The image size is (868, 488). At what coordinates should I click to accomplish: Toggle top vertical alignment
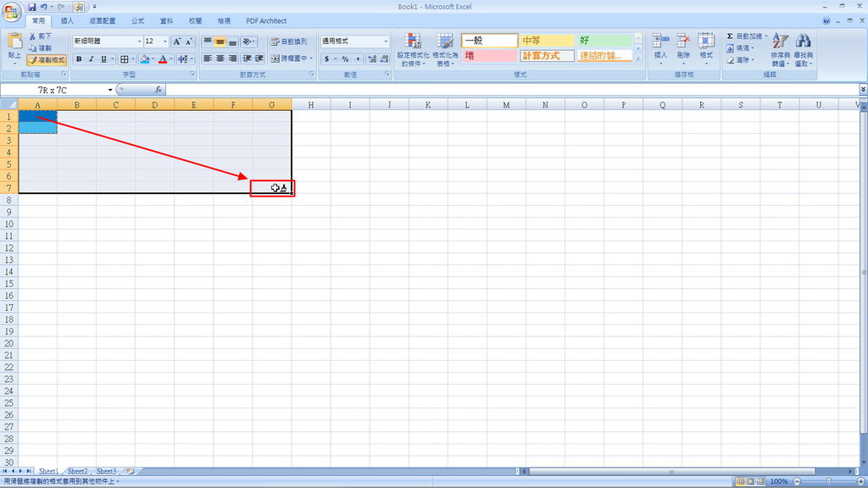(x=208, y=42)
